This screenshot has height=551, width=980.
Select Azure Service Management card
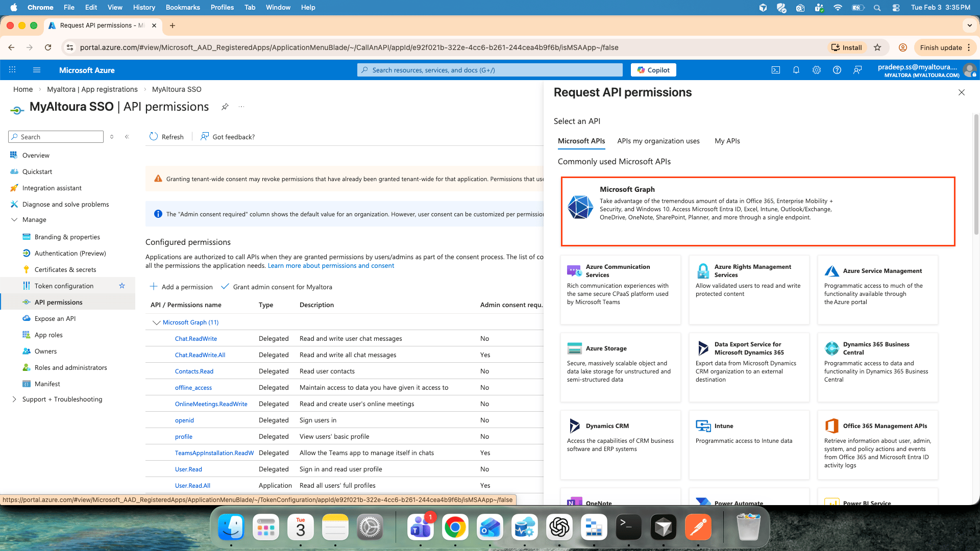[x=877, y=290]
